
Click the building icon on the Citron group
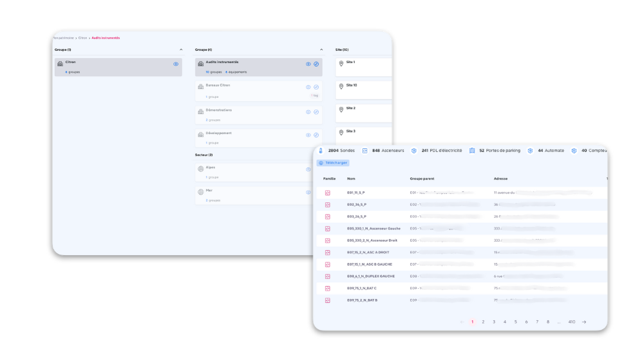coord(60,64)
